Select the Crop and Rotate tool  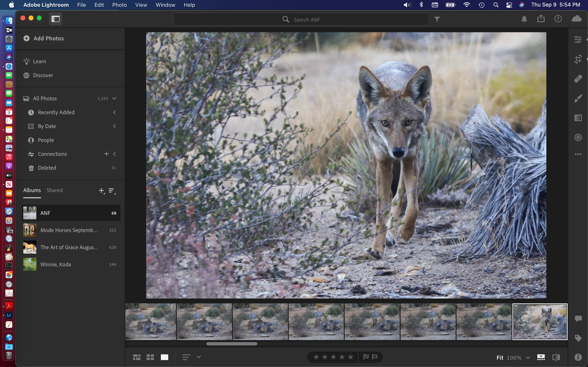tap(578, 59)
